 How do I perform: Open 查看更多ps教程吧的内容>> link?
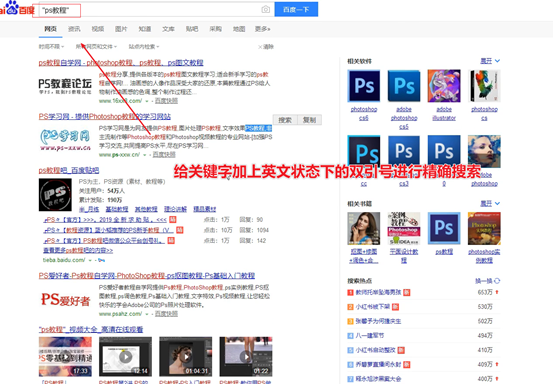78,250
